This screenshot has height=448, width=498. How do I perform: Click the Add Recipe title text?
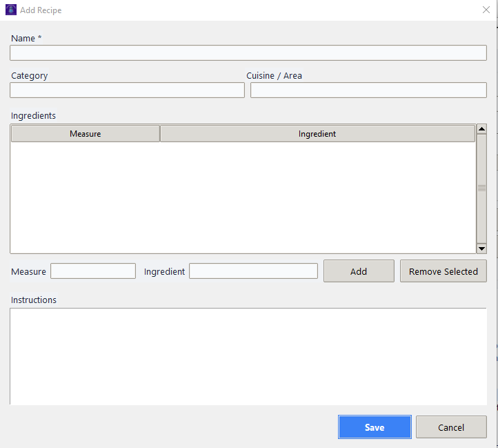tap(41, 10)
